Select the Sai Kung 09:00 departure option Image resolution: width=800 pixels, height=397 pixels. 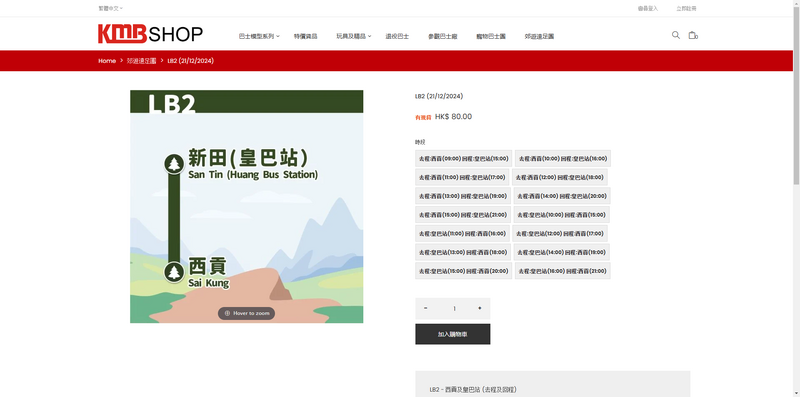point(463,159)
